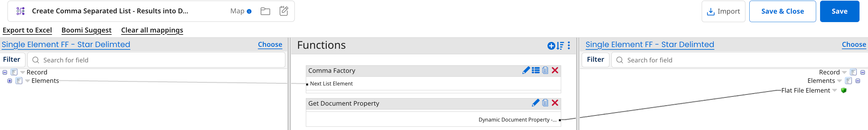
Task: Open the Flat File Element dropdown arrow
Action: [835, 90]
